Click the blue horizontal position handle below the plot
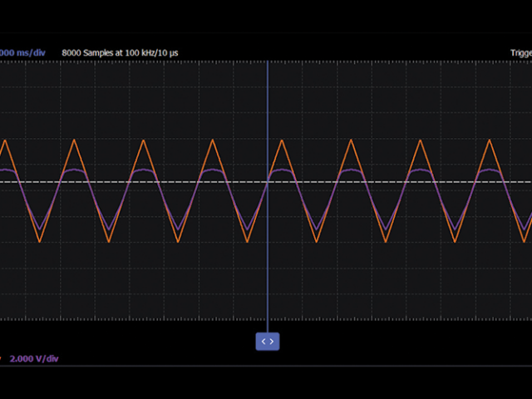Viewport: 532px width, 399px height. click(x=268, y=342)
